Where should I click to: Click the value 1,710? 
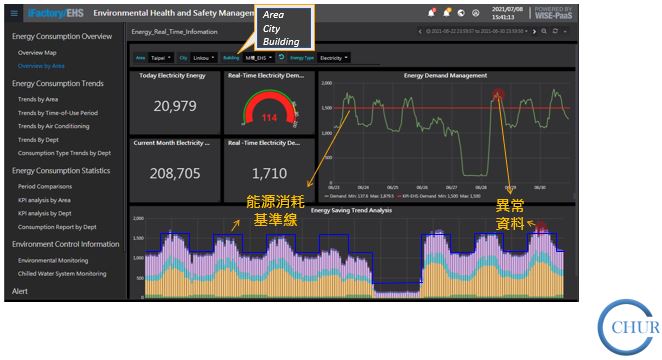[269, 173]
